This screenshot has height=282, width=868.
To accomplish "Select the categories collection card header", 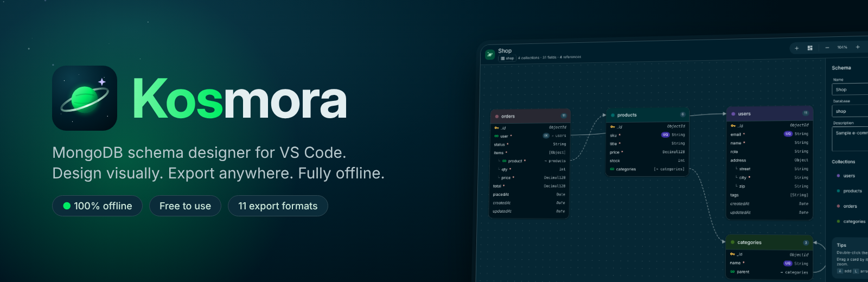I will pyautogui.click(x=769, y=242).
